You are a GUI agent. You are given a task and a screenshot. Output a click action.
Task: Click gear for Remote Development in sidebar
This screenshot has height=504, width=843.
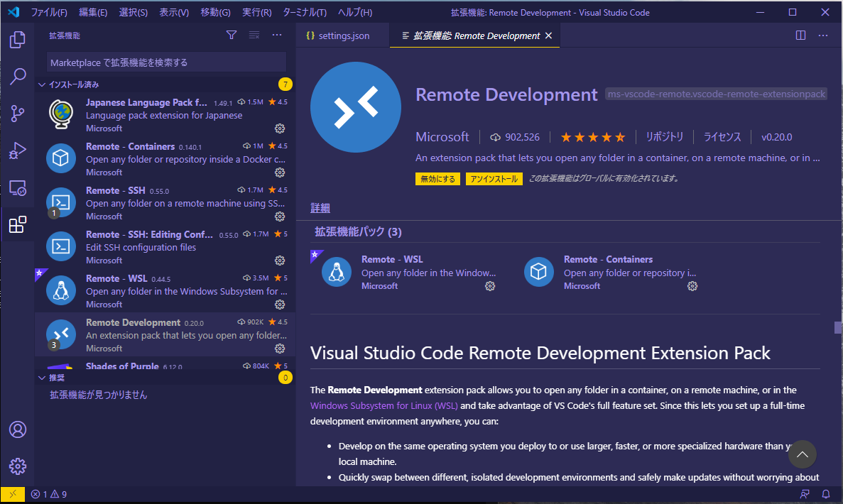pos(280,349)
